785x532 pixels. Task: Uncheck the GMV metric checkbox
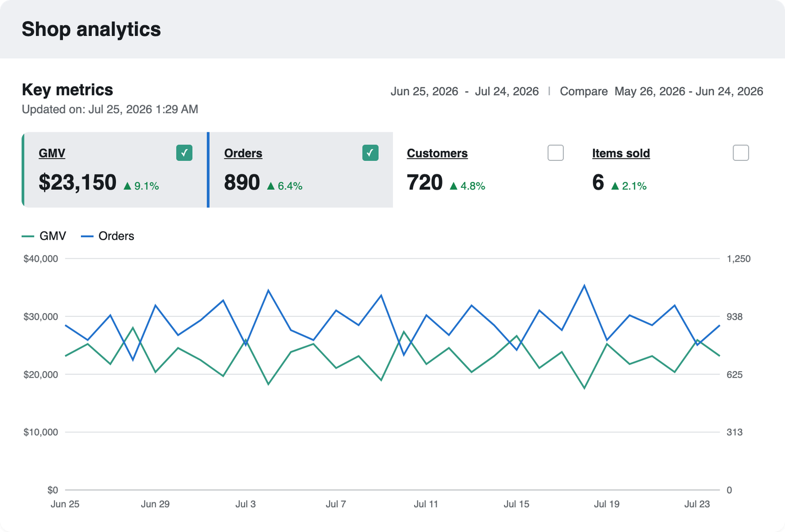coord(184,153)
